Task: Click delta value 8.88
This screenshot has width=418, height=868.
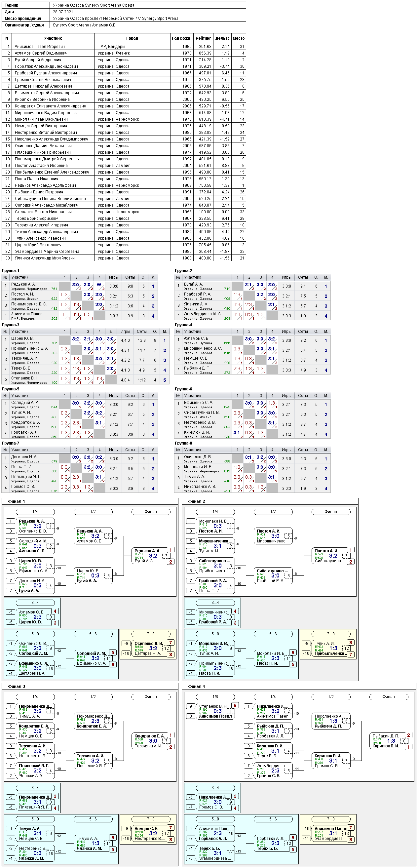Action: click(x=225, y=166)
